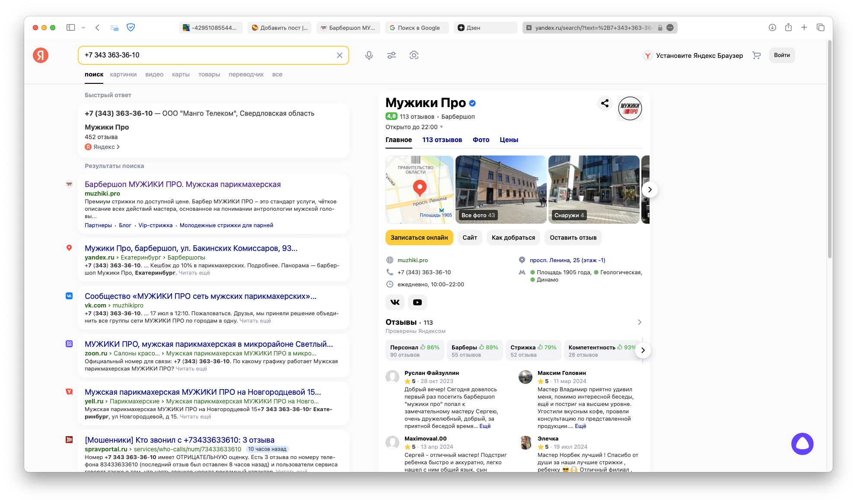Expand the opening hours dropdown arrow

click(441, 127)
